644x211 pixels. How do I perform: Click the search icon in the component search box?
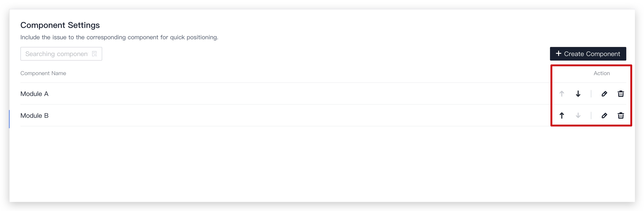coord(94,54)
